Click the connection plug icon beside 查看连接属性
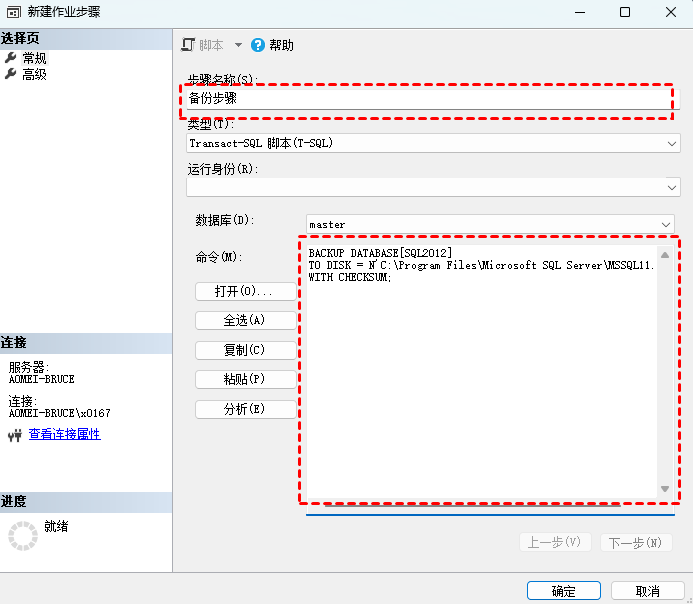 click(x=15, y=435)
